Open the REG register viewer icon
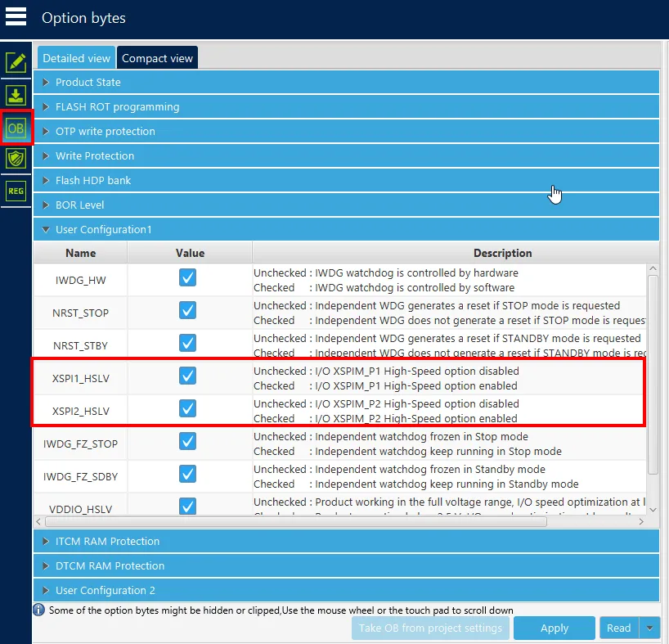This screenshot has width=669, height=644. pyautogui.click(x=16, y=191)
